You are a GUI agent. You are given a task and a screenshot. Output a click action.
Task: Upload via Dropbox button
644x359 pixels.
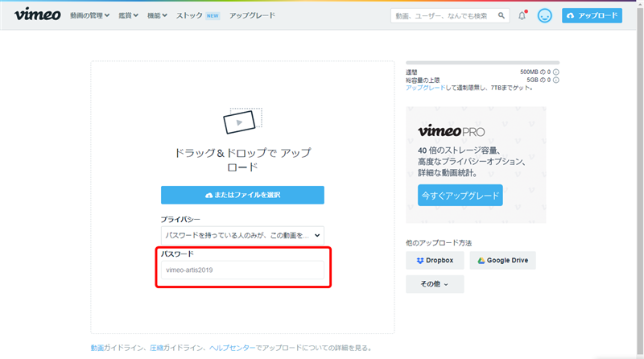(435, 261)
